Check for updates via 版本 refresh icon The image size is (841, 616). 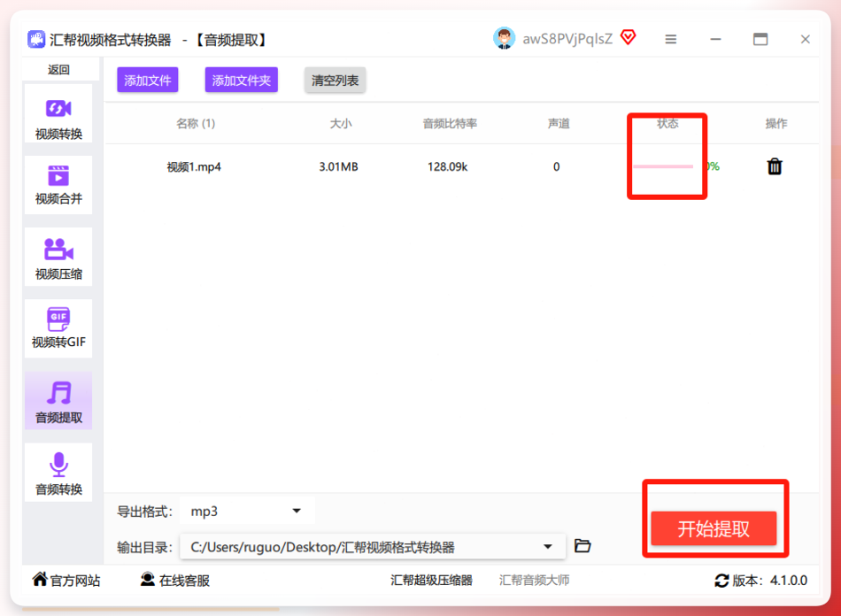[721, 581]
